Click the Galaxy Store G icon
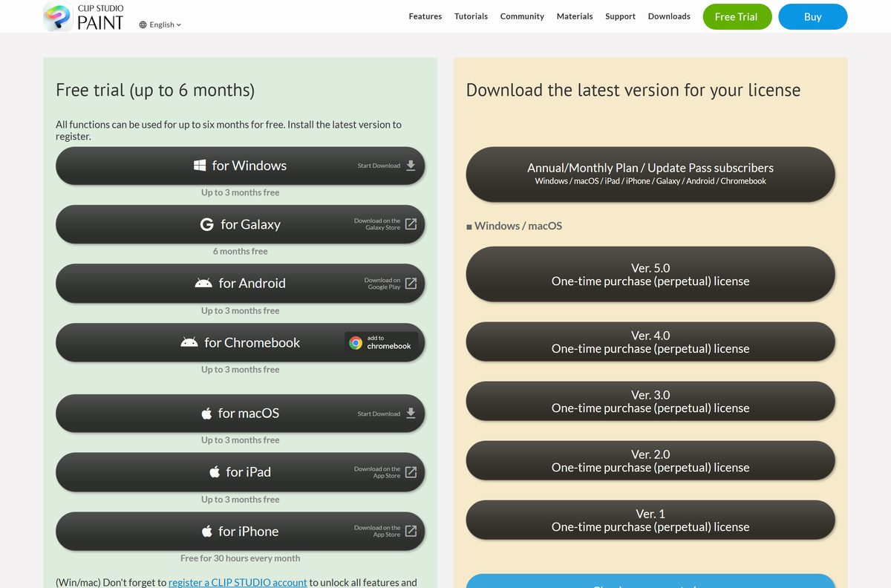This screenshot has width=891, height=588. click(x=207, y=224)
